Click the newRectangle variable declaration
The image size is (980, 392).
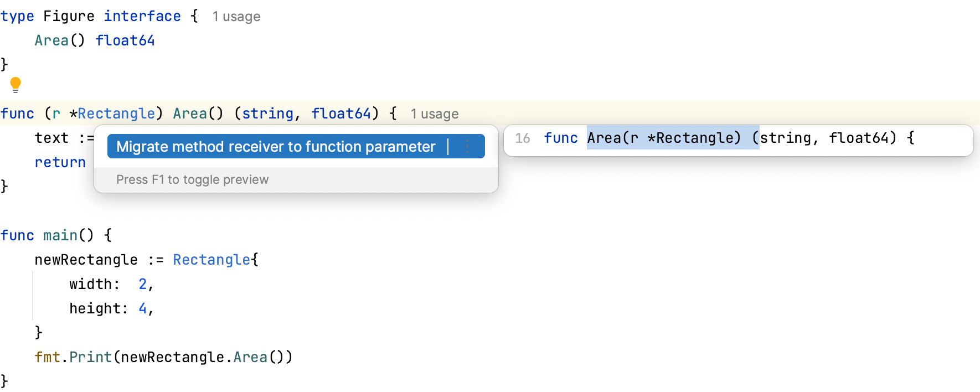click(86, 260)
